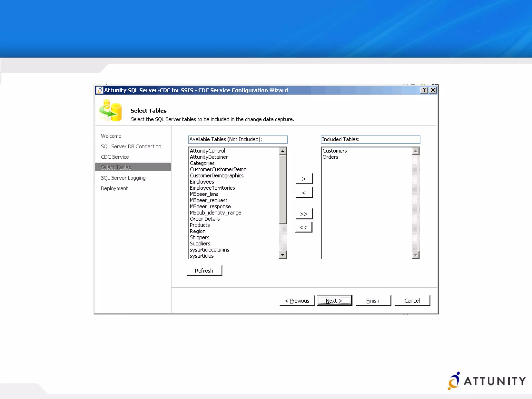Click up arrow of Included Tables scrollbar

tap(416, 151)
